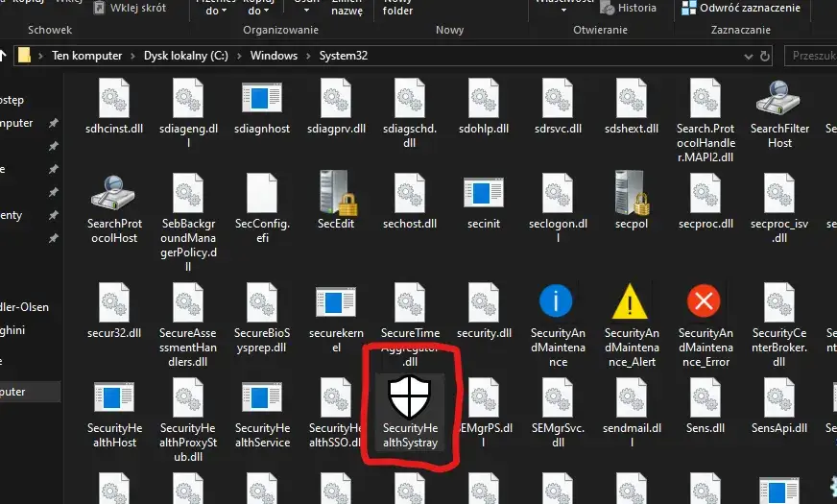The image size is (837, 504).
Task: Select SEMgrPS.dll file
Action: click(484, 412)
